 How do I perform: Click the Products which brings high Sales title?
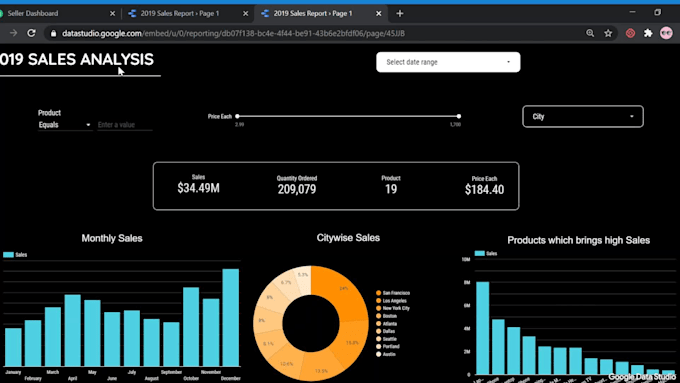click(579, 240)
